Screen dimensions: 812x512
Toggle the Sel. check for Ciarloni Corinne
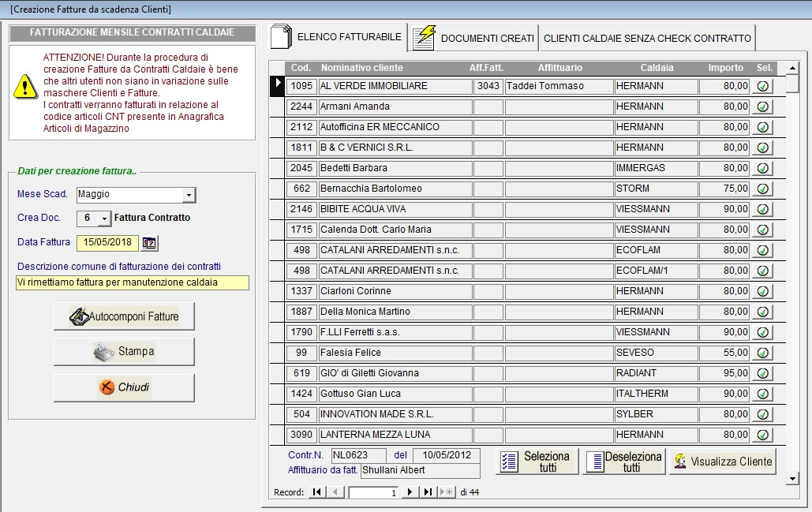[x=763, y=291]
